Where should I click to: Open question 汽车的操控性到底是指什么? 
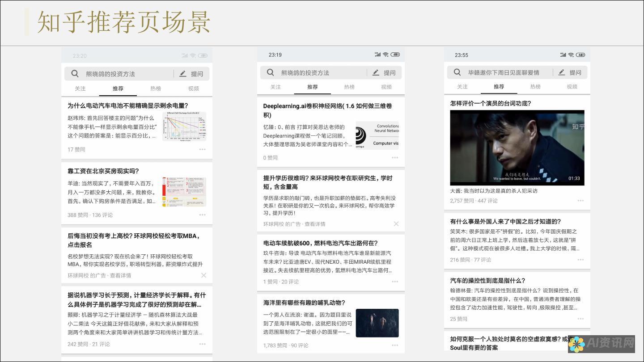tap(487, 280)
